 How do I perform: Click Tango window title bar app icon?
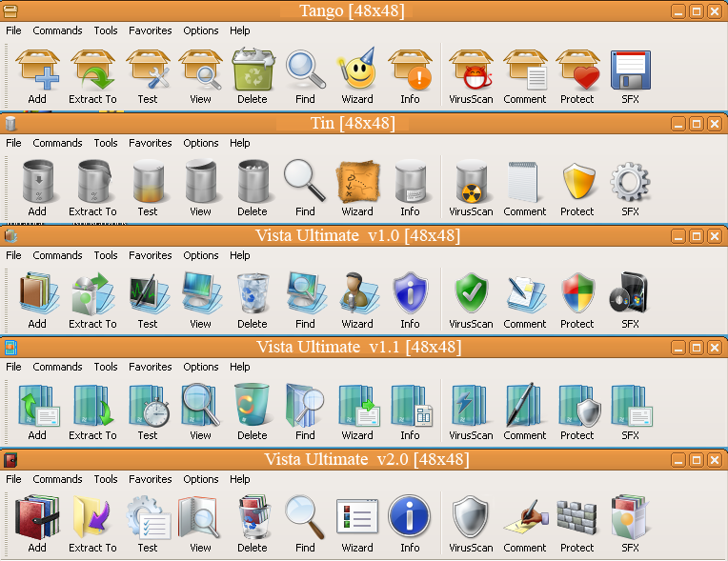(x=10, y=11)
